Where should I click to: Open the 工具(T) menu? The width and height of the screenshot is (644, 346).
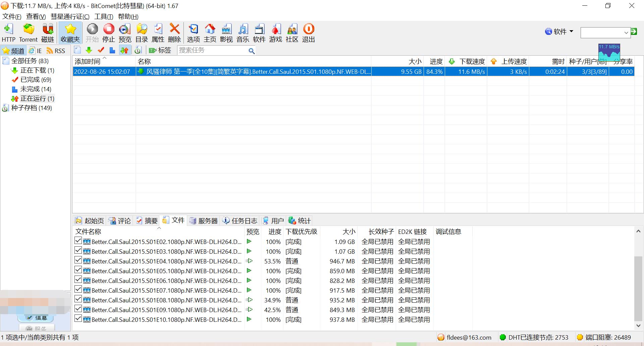coord(104,16)
